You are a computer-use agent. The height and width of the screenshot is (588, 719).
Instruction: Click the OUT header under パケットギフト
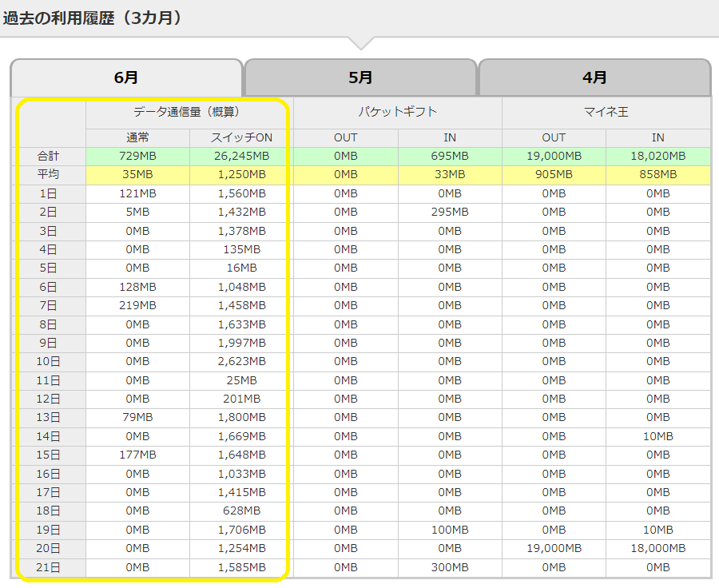[346, 137]
